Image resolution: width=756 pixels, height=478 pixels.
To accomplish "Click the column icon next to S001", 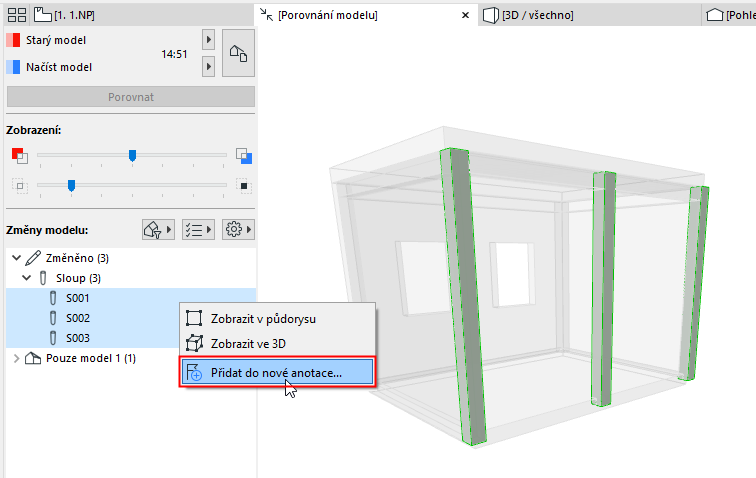I will point(53,298).
